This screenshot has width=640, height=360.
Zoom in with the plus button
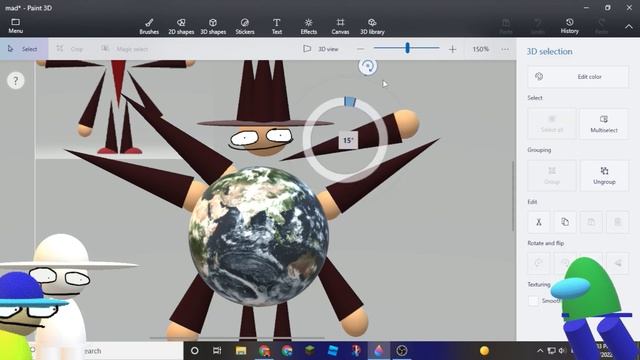452,49
